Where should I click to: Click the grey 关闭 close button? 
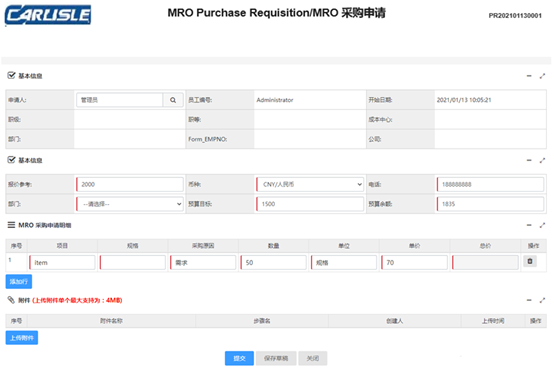point(313,358)
